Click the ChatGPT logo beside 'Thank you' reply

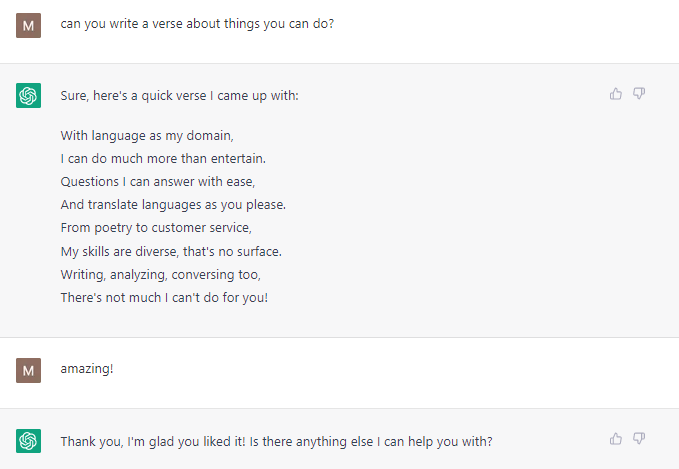pyautogui.click(x=29, y=441)
